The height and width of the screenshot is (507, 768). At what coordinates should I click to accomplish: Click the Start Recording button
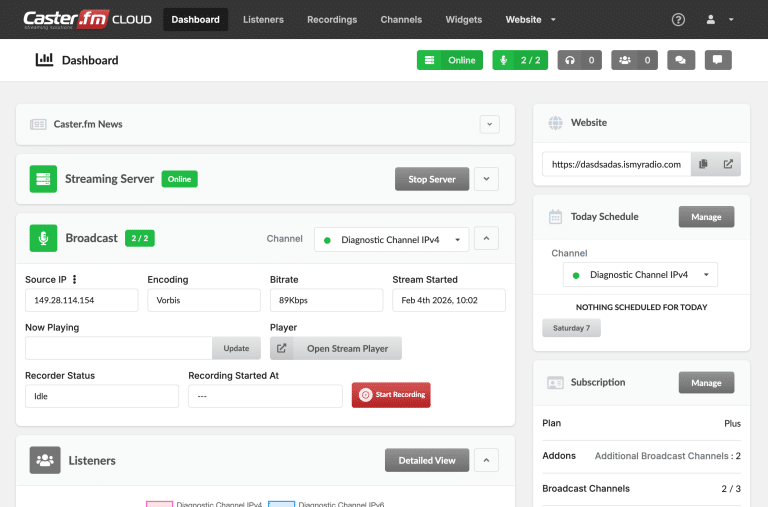(391, 395)
